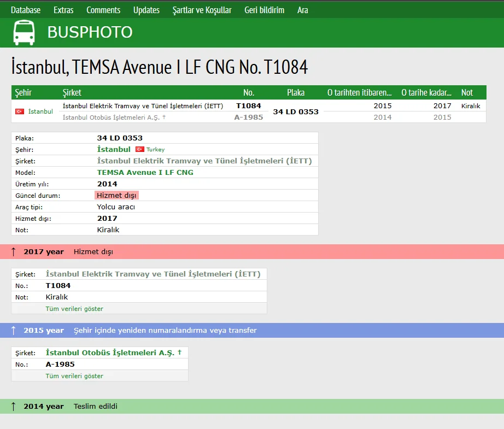Open Şartlar ve Koşullar page

202,10
